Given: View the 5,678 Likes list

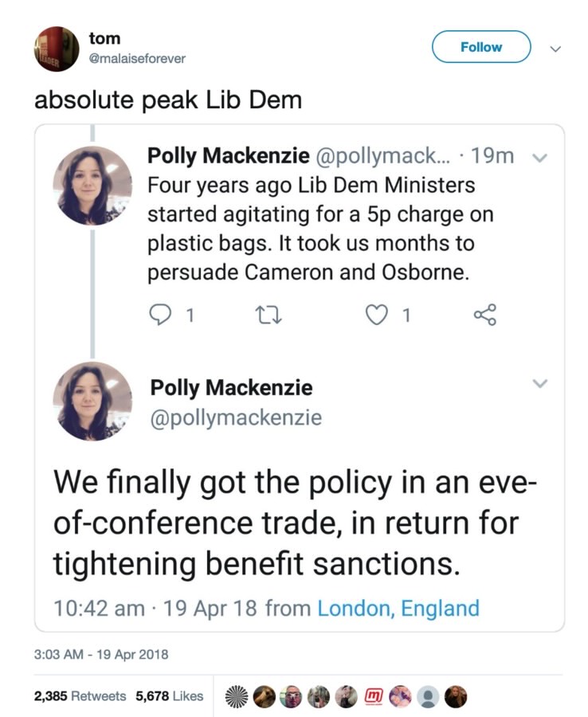Looking at the screenshot, I should [169, 695].
